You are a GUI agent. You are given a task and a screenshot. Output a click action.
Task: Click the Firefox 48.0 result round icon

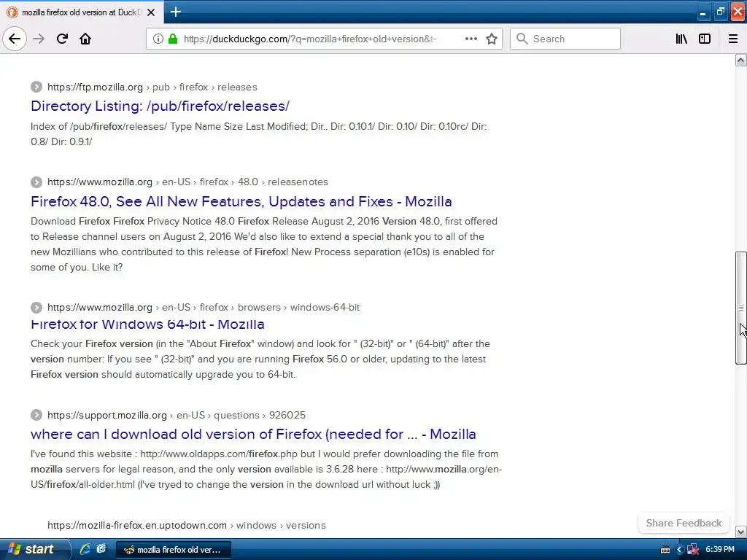[x=36, y=182]
